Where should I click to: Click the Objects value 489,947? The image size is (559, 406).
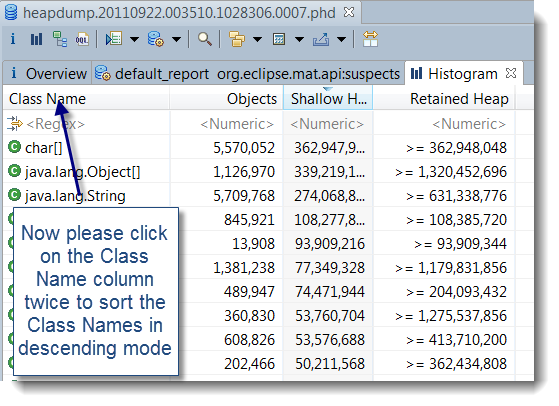tap(249, 292)
